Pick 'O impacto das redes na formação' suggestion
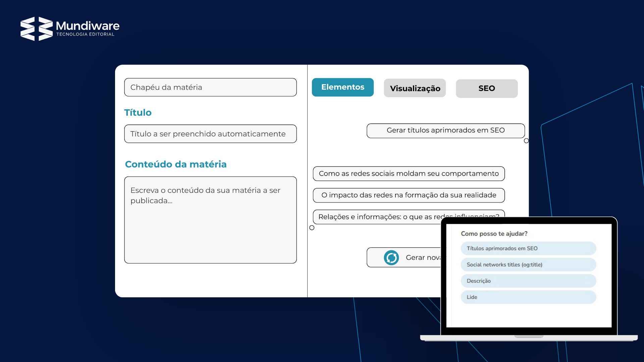This screenshot has height=362, width=644. (409, 195)
